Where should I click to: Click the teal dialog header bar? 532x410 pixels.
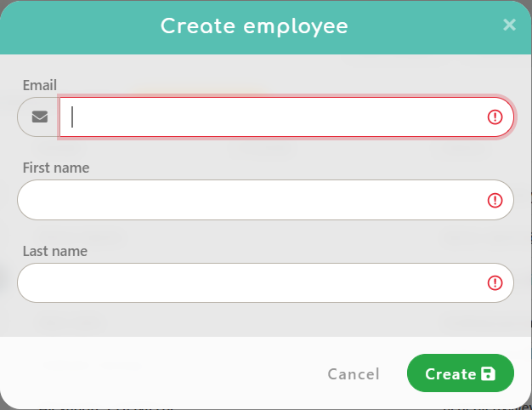tap(85, 26)
